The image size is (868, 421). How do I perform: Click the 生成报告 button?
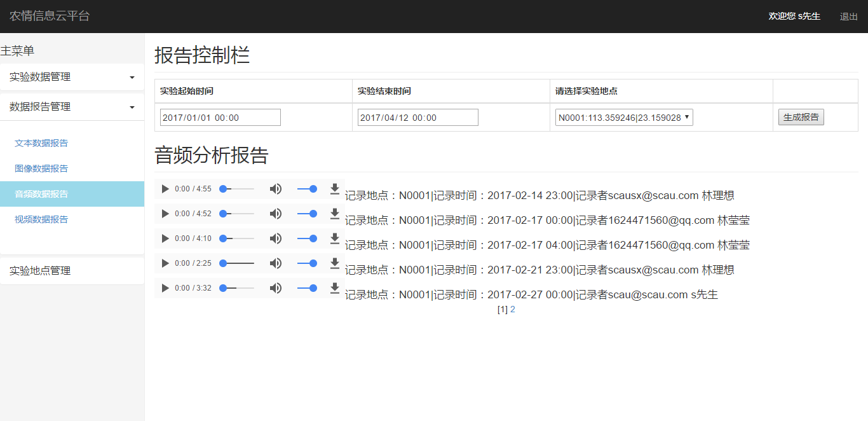[801, 118]
